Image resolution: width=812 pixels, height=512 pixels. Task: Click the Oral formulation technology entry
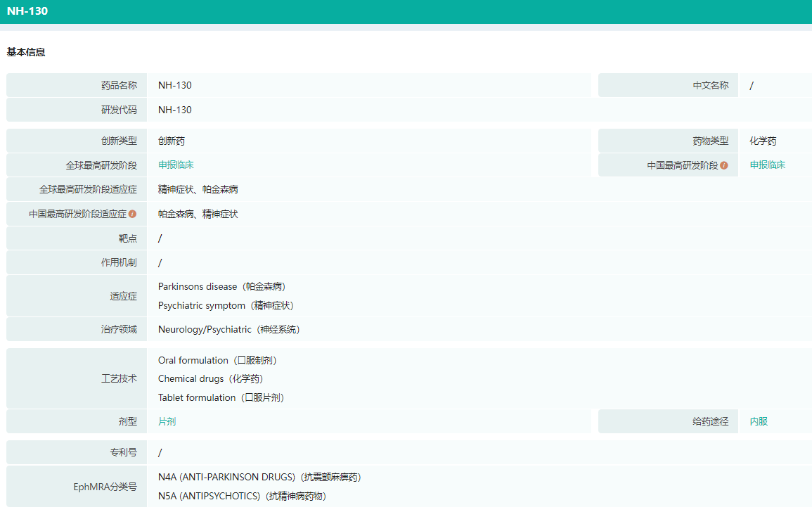tap(218, 360)
